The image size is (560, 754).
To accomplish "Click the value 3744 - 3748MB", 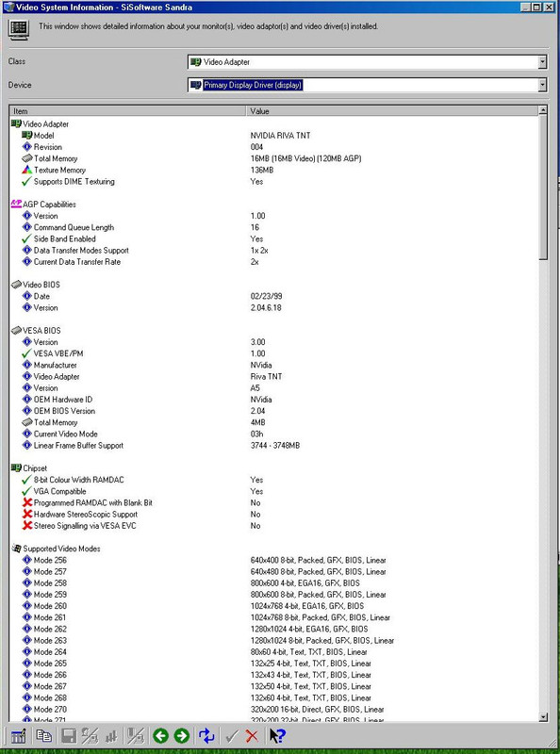I will 274,445.
